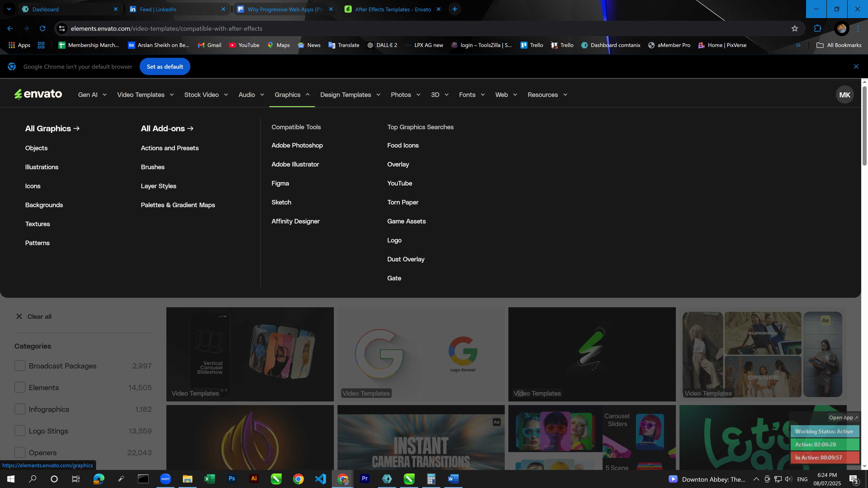Open the Instant Camera Transitions thumbnail
868x488 pixels.
421,438
